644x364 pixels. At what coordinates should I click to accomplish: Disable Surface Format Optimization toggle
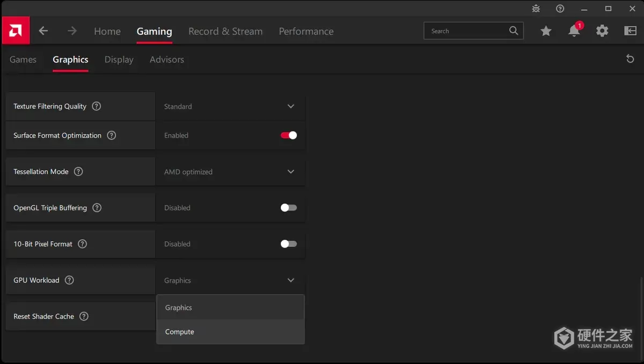pyautogui.click(x=289, y=135)
